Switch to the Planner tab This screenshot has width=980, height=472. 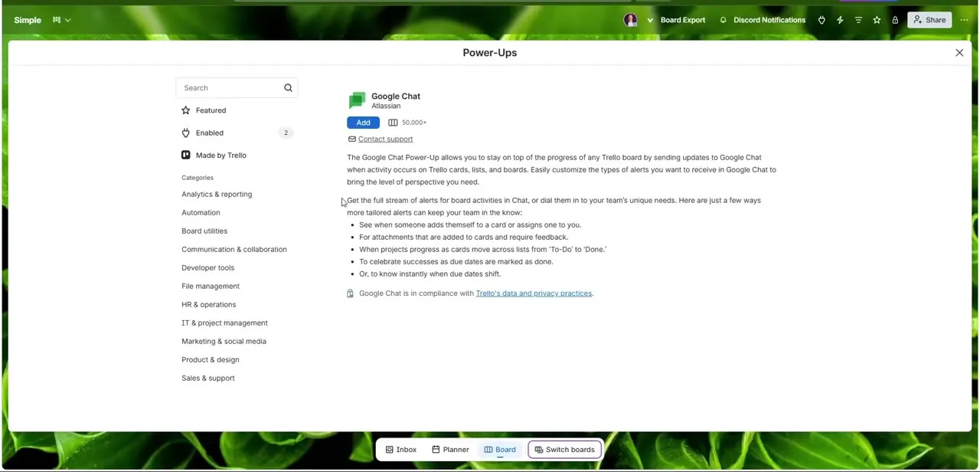tap(450, 450)
